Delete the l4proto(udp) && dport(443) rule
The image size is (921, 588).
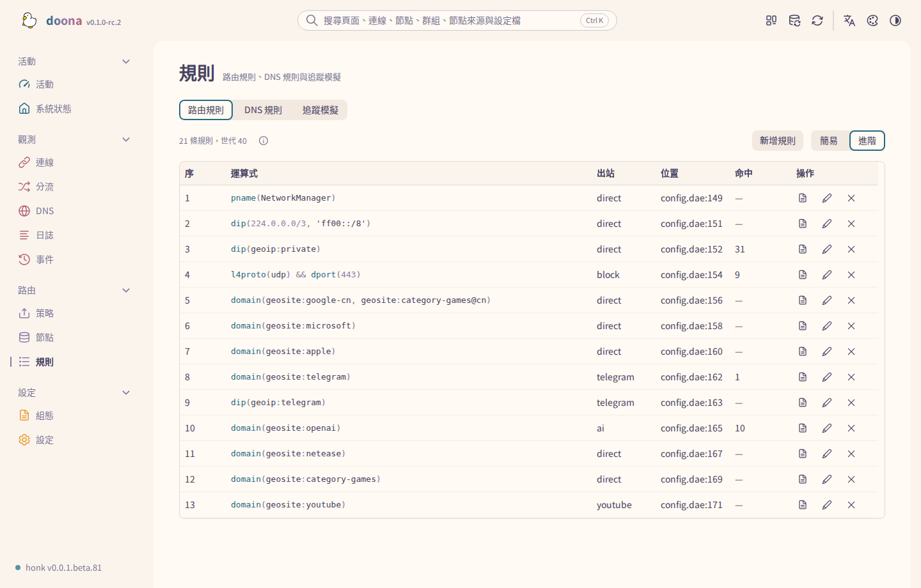[851, 275]
